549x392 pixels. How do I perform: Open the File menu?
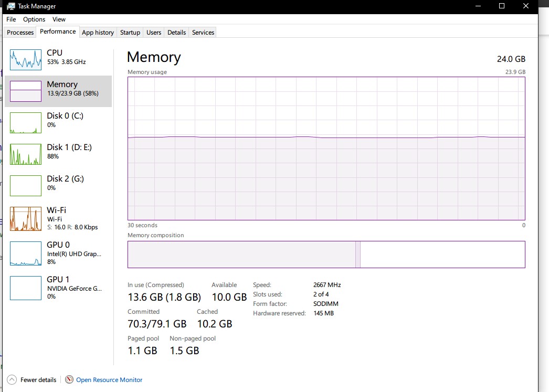click(x=11, y=19)
